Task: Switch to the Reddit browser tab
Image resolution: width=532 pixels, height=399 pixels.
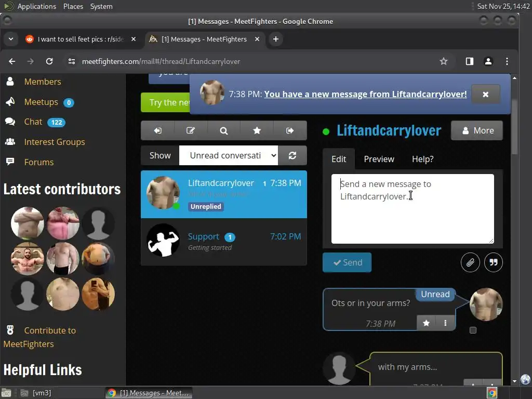Action: (x=81, y=39)
